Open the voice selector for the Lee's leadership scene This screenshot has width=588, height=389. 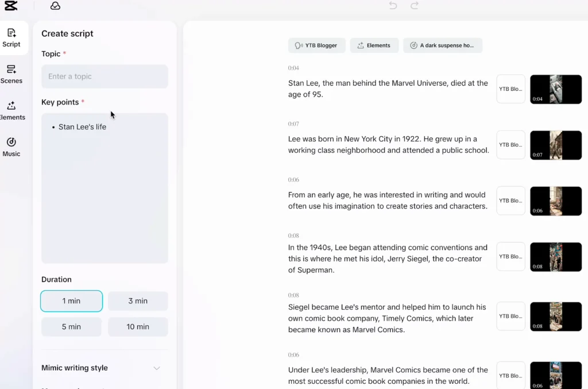tap(510, 375)
